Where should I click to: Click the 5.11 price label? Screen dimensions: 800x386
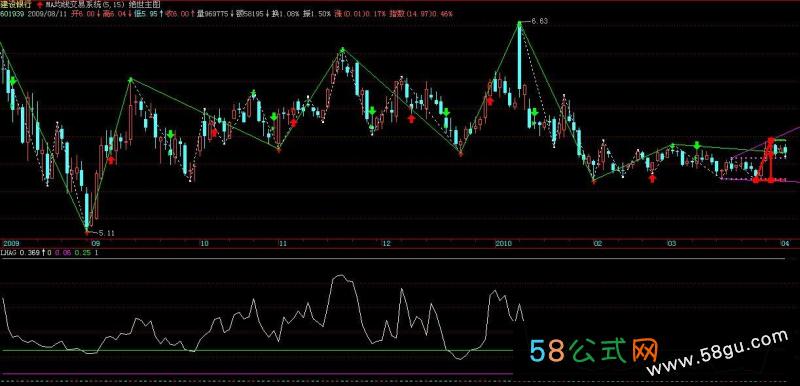coord(107,233)
